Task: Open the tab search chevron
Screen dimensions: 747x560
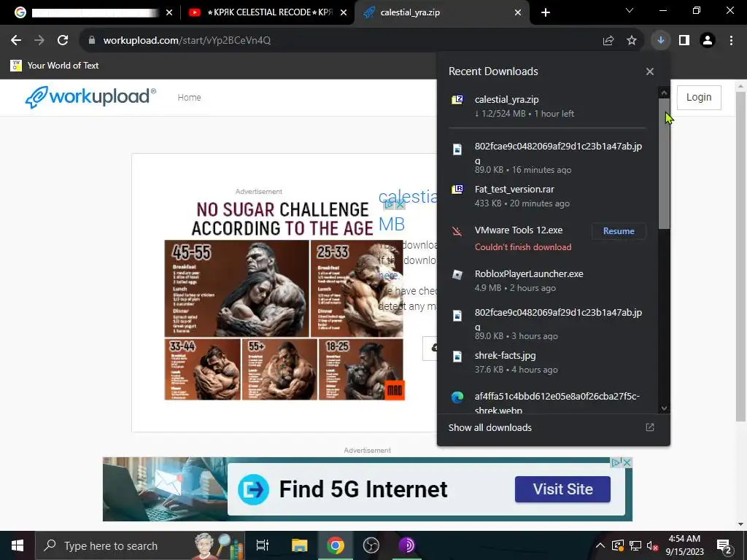Action: tap(630, 10)
